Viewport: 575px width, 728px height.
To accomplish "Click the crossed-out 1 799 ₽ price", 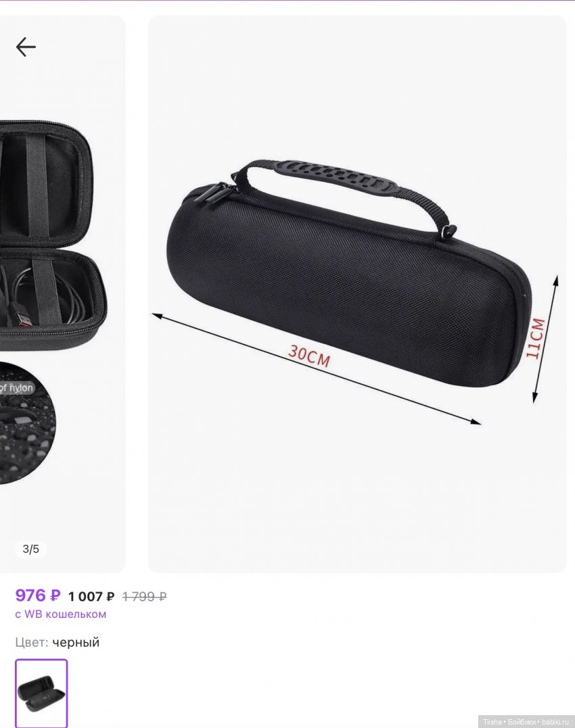I will pyautogui.click(x=145, y=596).
